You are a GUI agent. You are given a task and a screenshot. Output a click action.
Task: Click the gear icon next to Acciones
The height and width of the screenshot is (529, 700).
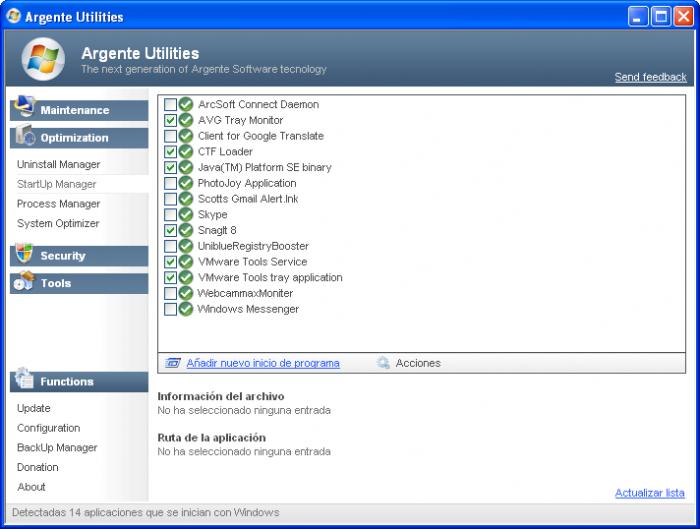tap(383, 363)
